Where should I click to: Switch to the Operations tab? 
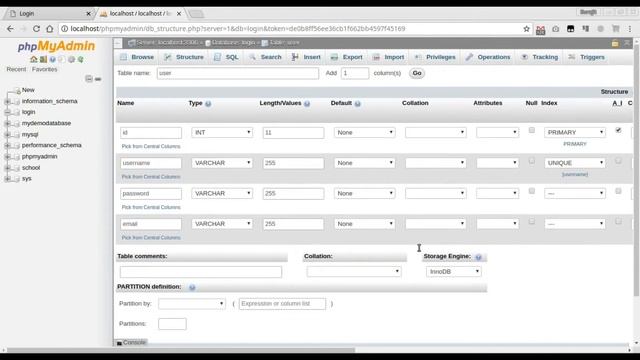(488, 57)
